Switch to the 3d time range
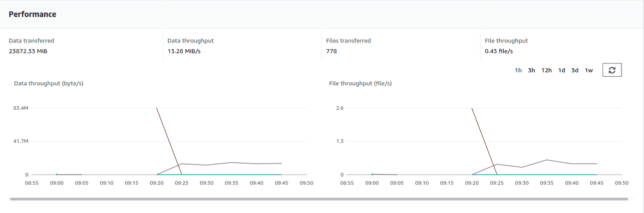Screen dimensions: 644x213 pos(575,70)
